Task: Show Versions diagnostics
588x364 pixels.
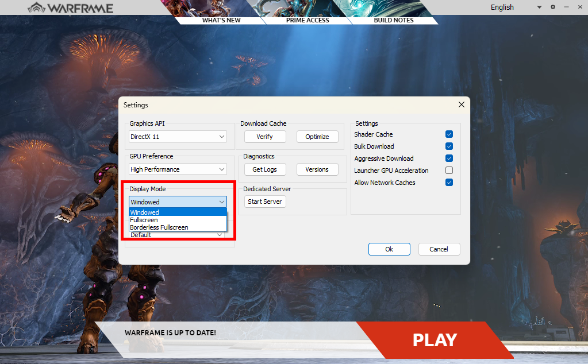Action: (x=317, y=169)
